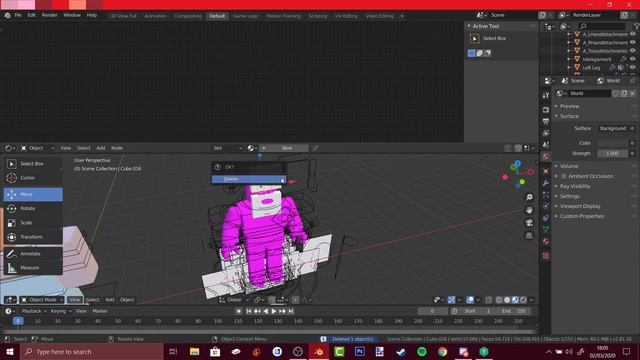640x360 pixels.
Task: Activate the Move tool
Action: coord(33,194)
